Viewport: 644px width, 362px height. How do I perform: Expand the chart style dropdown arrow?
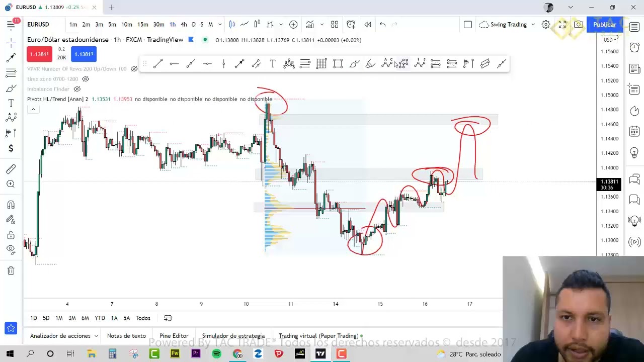click(x=281, y=24)
